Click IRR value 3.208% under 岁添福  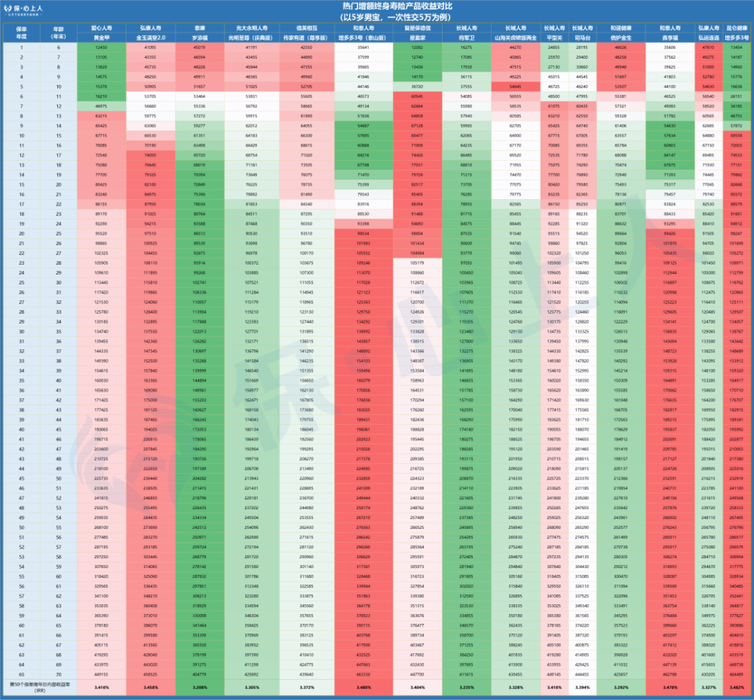click(199, 687)
